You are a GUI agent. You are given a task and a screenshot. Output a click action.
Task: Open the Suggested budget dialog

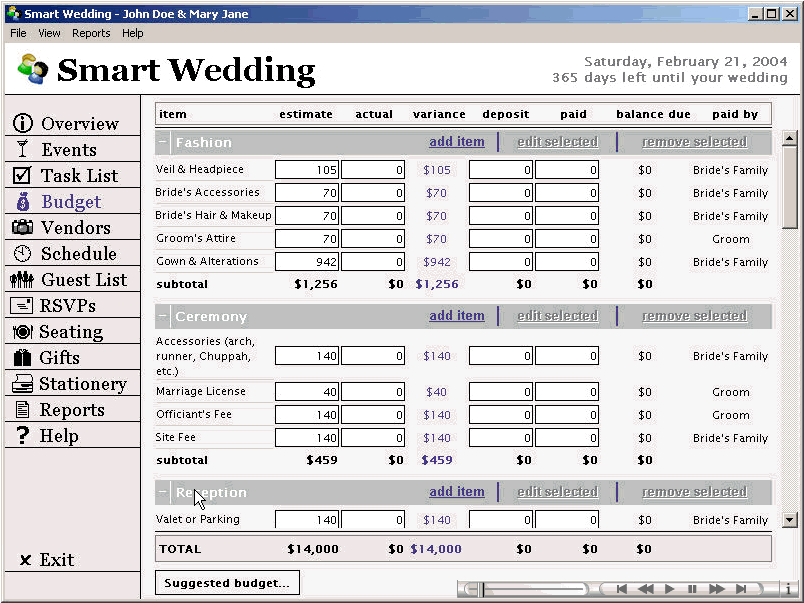(227, 583)
